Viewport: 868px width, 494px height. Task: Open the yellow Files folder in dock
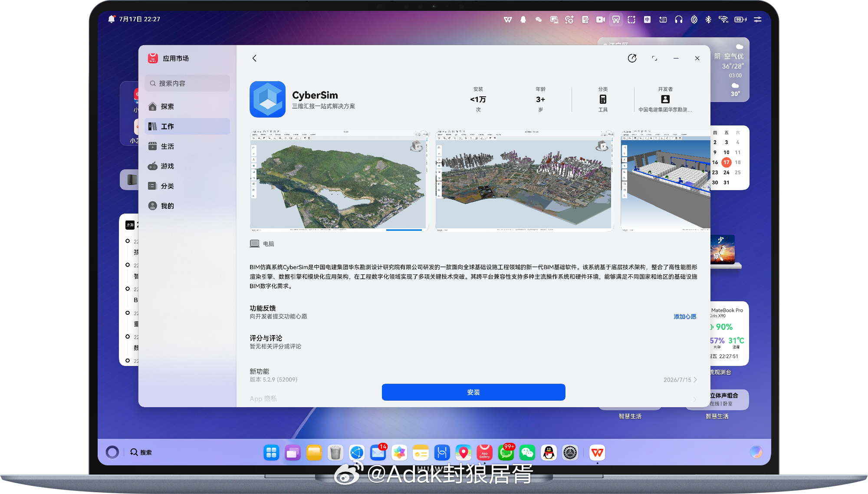click(314, 453)
